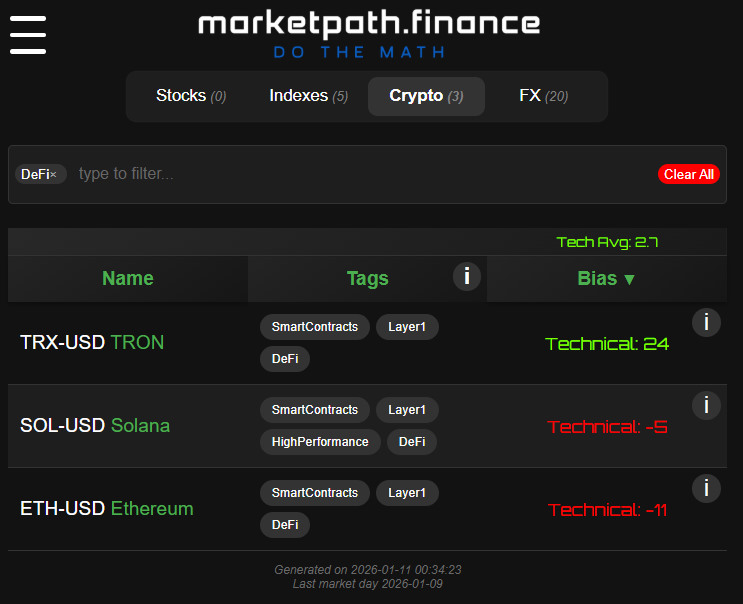Image resolution: width=743 pixels, height=604 pixels.
Task: Sort by the Name column header
Action: (128, 279)
